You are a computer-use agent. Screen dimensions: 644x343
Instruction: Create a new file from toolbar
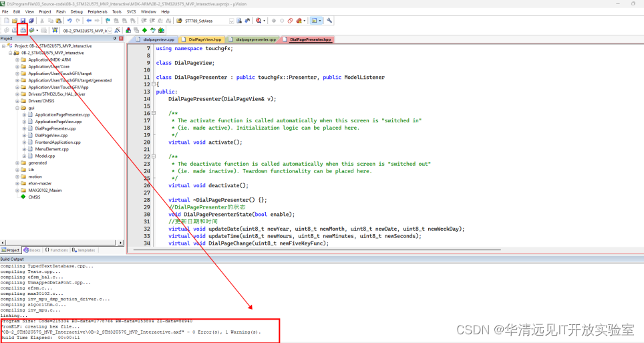pyautogui.click(x=7, y=21)
